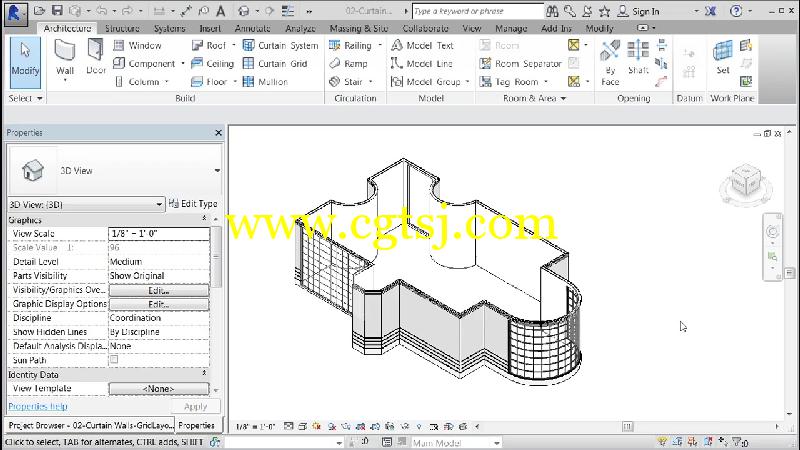Select the Wall tool icon
The height and width of the screenshot is (450, 800).
click(x=65, y=52)
